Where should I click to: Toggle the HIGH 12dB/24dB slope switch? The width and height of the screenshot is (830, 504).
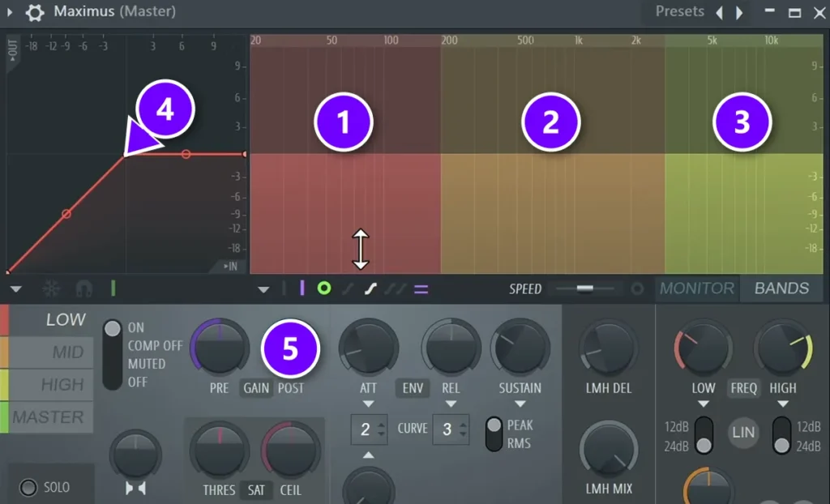(781, 436)
